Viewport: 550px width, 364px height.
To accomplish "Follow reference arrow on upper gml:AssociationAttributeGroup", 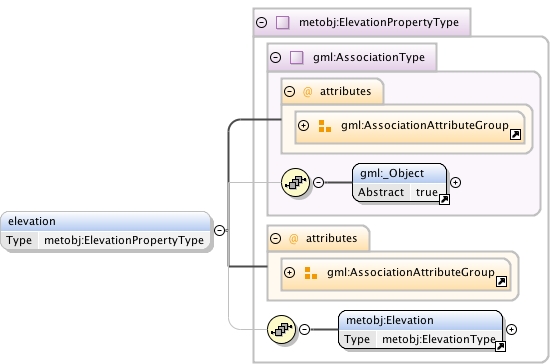I will tap(515, 134).
